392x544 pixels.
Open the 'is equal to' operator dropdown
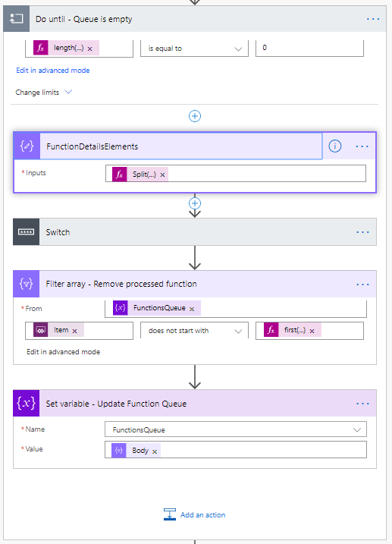click(x=194, y=49)
